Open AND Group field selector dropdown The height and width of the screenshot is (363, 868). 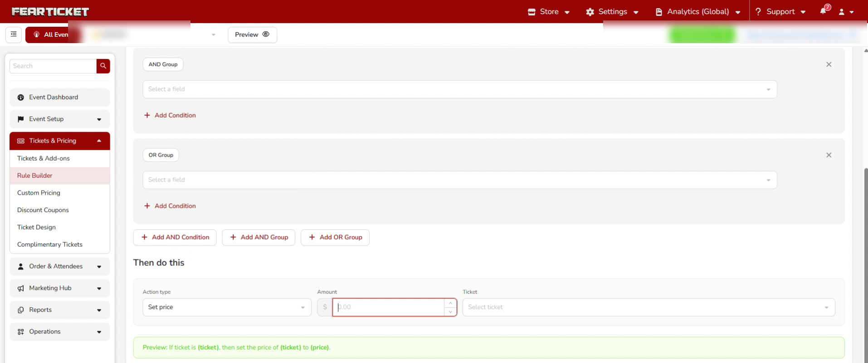coord(460,89)
